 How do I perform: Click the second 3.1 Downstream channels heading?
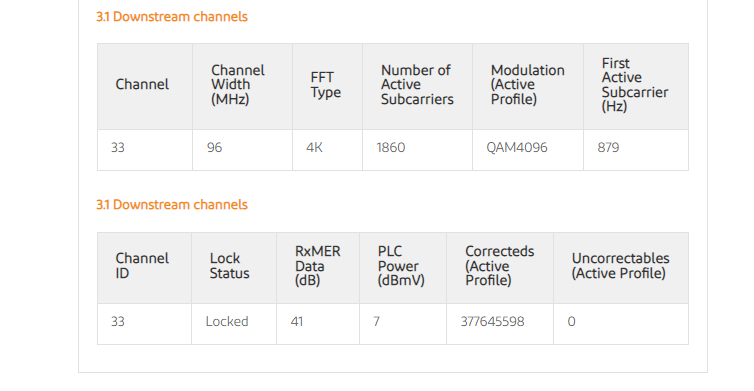[172, 205]
